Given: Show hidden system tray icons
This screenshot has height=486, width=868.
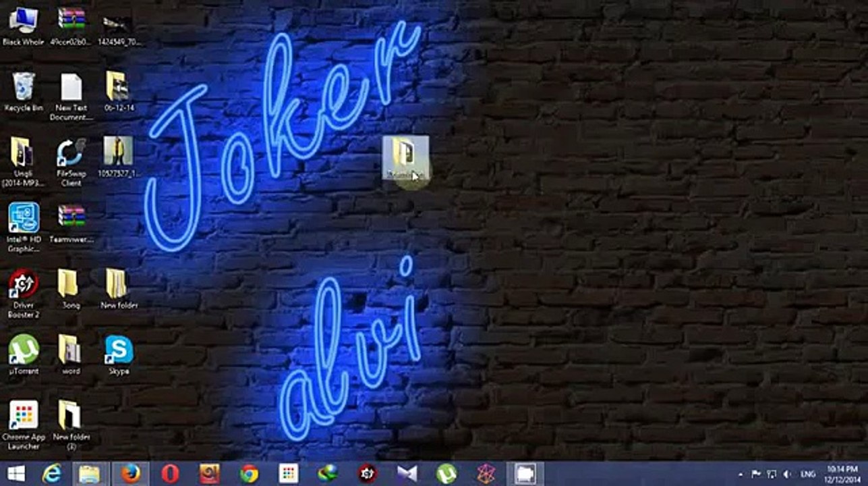Looking at the screenshot, I should (741, 475).
